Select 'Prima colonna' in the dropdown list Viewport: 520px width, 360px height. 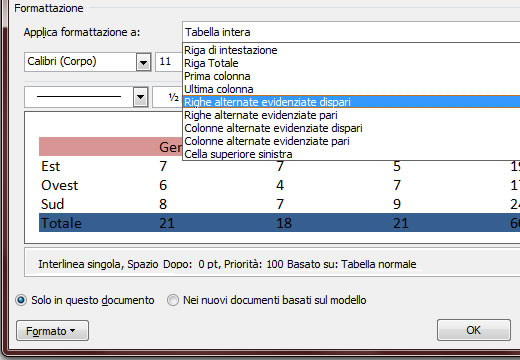(x=351, y=76)
